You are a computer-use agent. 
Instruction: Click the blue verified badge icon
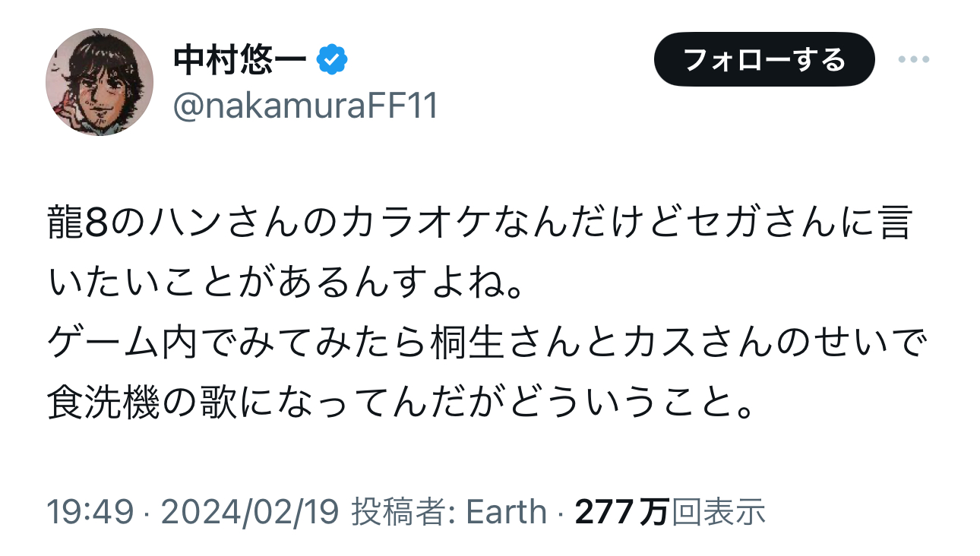tap(333, 60)
